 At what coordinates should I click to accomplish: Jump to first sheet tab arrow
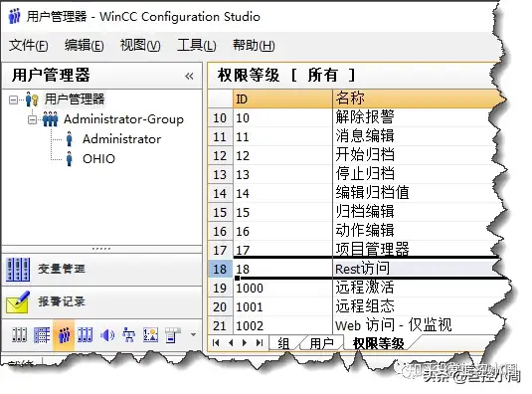coord(216,342)
